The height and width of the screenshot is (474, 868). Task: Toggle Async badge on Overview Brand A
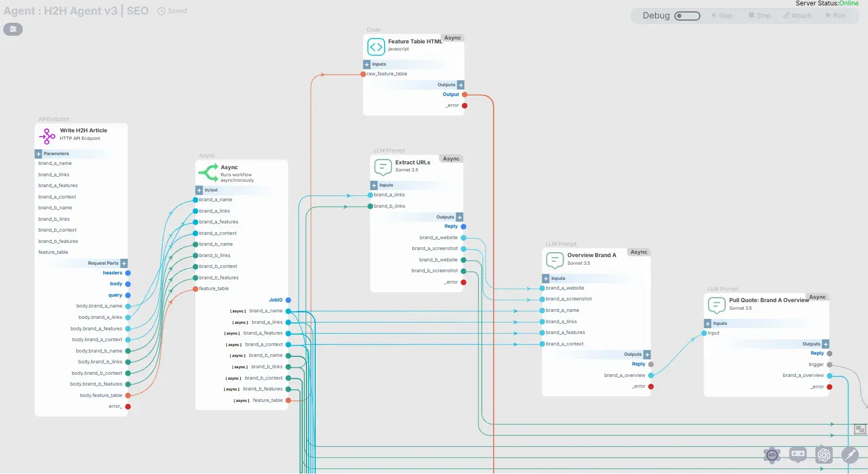click(x=639, y=252)
